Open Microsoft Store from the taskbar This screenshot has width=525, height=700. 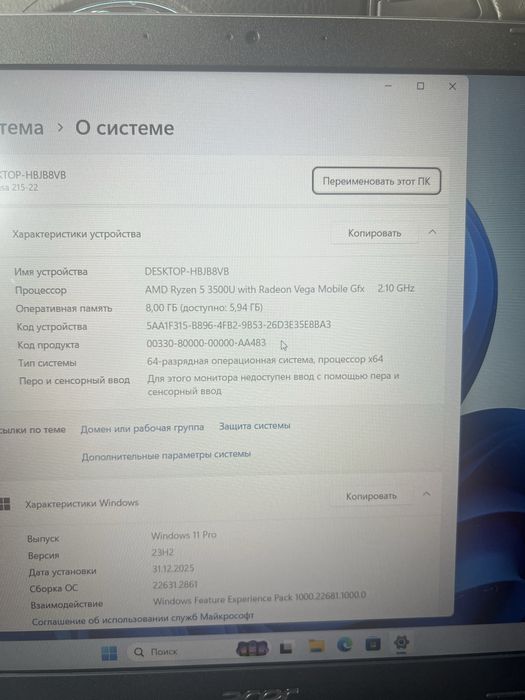pyautogui.click(x=373, y=644)
